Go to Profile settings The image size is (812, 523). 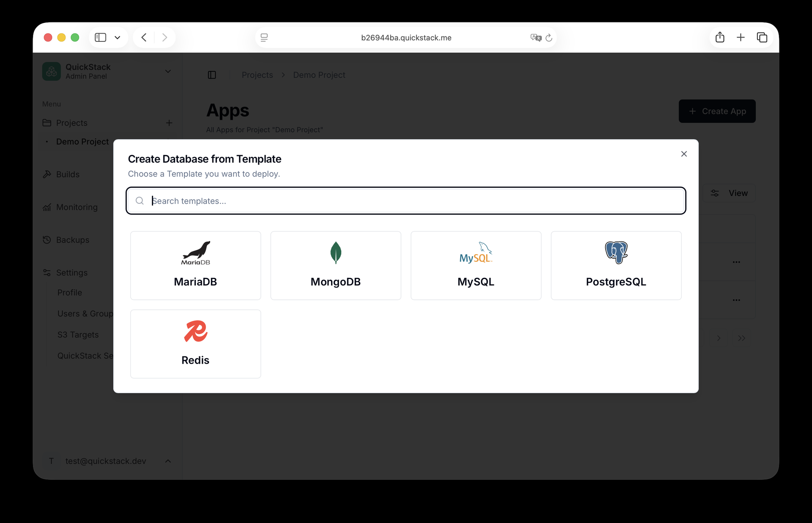70,293
